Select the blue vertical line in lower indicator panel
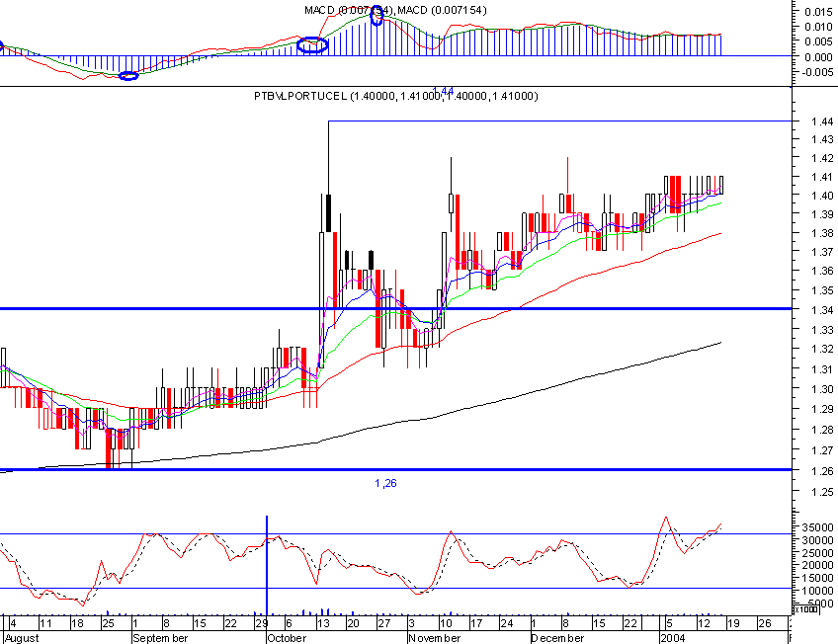Viewport: 838px width, 644px height. pos(267,565)
